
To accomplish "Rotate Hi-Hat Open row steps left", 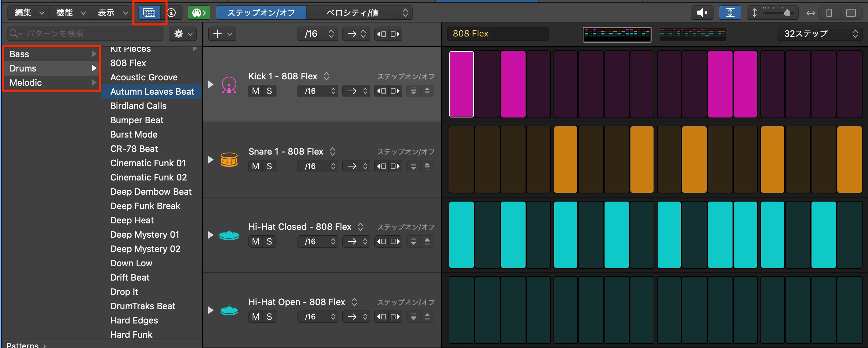I will pos(382,317).
